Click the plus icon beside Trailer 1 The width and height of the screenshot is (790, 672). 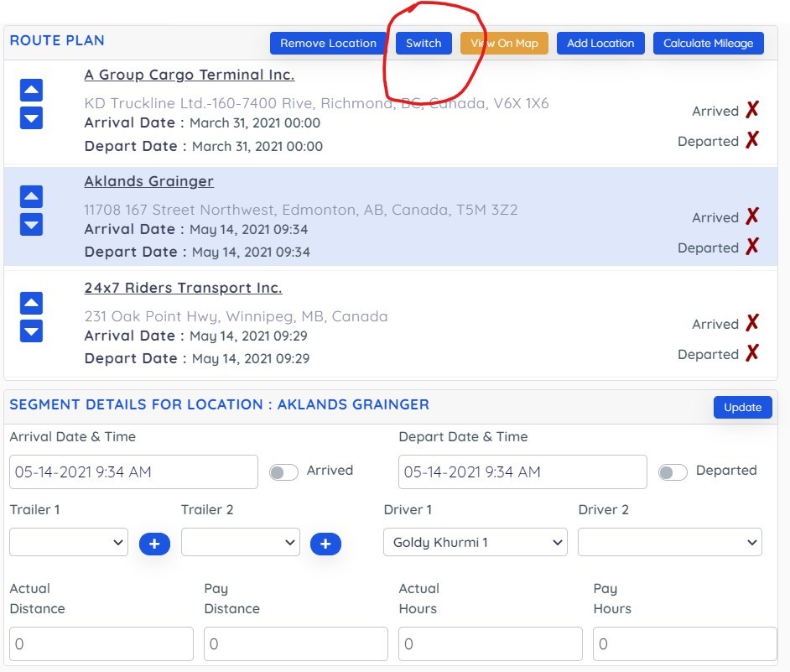(x=154, y=544)
